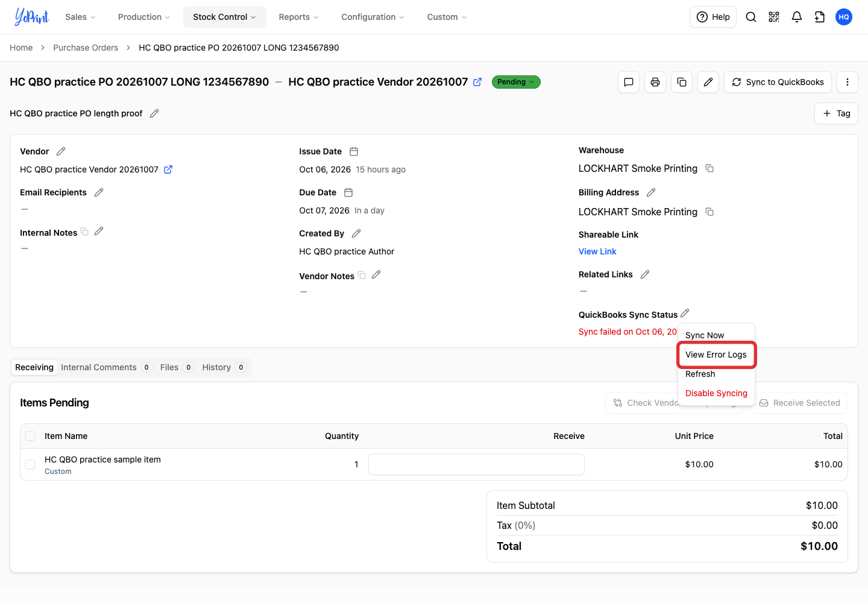The width and height of the screenshot is (868, 603).
Task: Click the HC QBO practice sample item name
Action: click(x=102, y=459)
